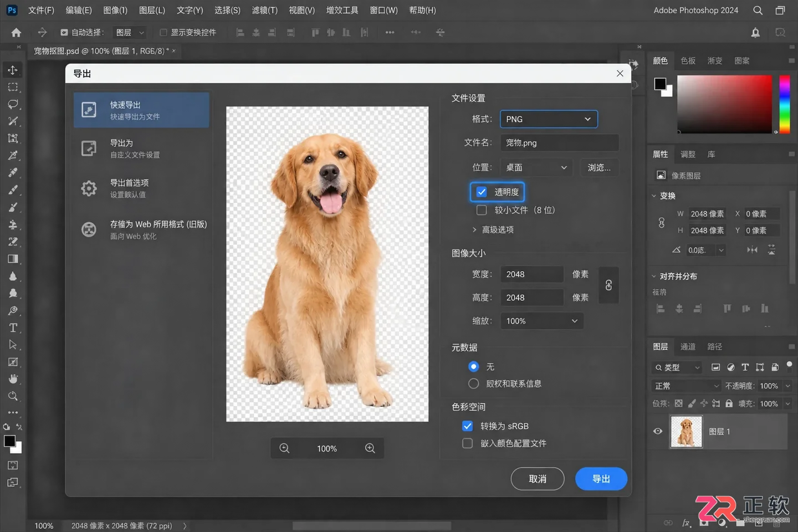
Task: Open the 文件(F) menu
Action: [41, 11]
